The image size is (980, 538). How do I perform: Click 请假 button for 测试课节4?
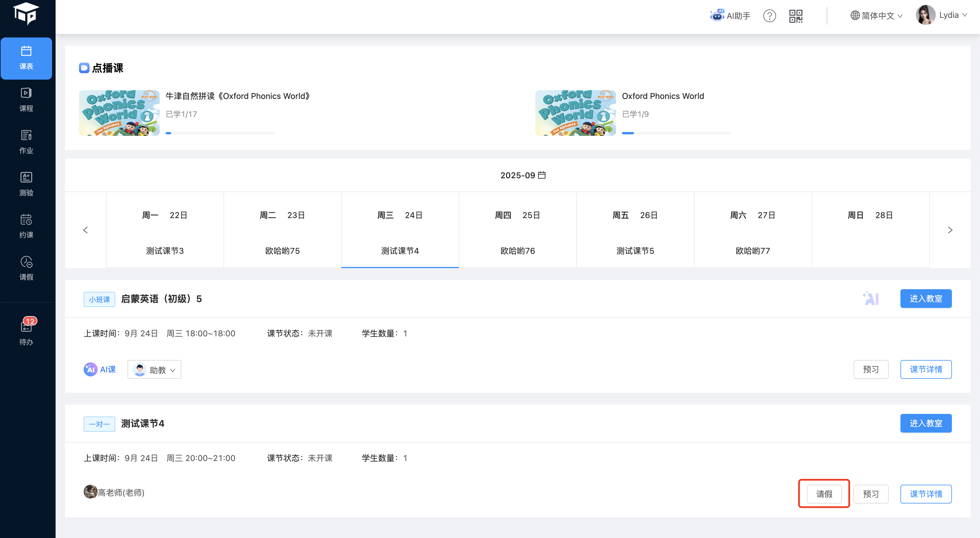tap(824, 494)
